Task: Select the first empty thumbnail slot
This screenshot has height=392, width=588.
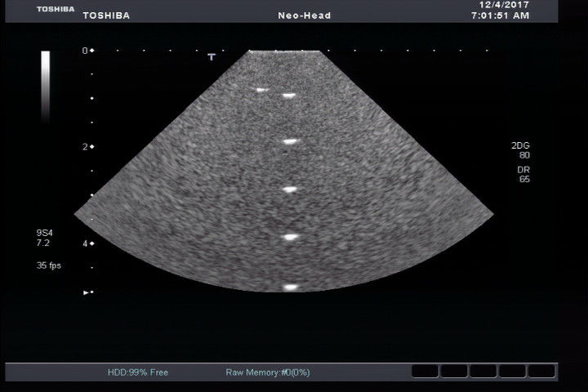Action: pyautogui.click(x=425, y=372)
